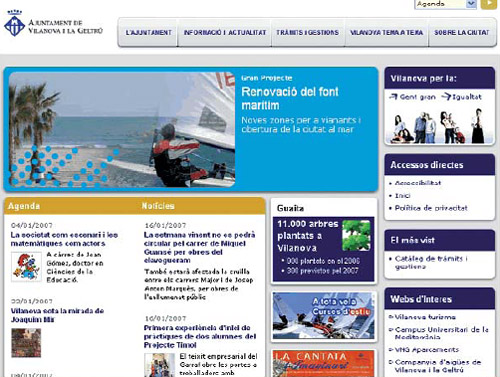Image resolution: width=500 pixels, height=377 pixels.
Task: Open the Tràmits i Gestions menu
Action: tap(307, 33)
